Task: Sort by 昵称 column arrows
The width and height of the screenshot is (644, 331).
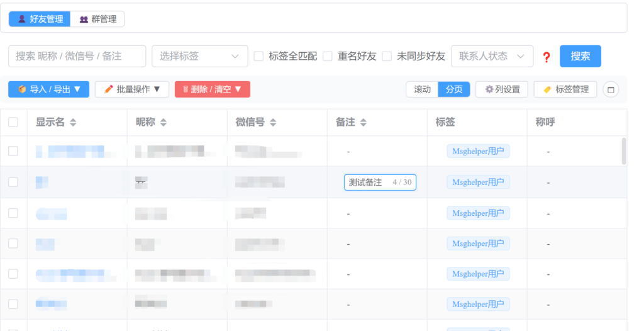Action: pyautogui.click(x=164, y=123)
